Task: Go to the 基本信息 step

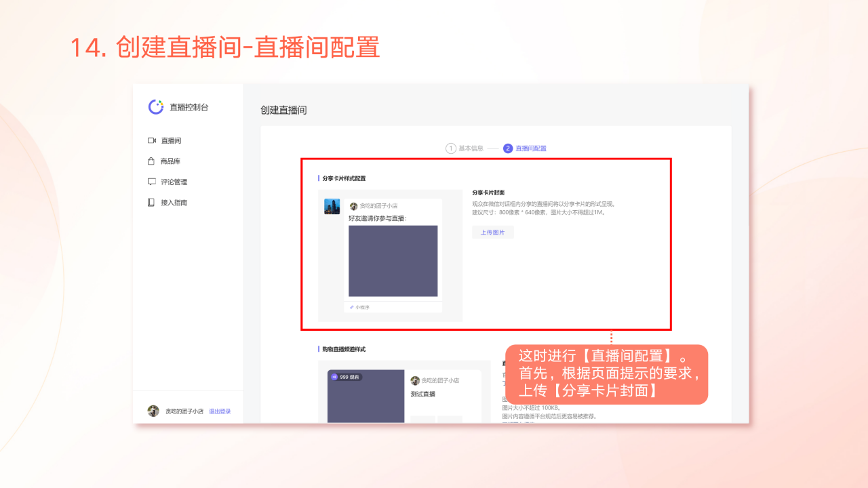Action: click(471, 148)
